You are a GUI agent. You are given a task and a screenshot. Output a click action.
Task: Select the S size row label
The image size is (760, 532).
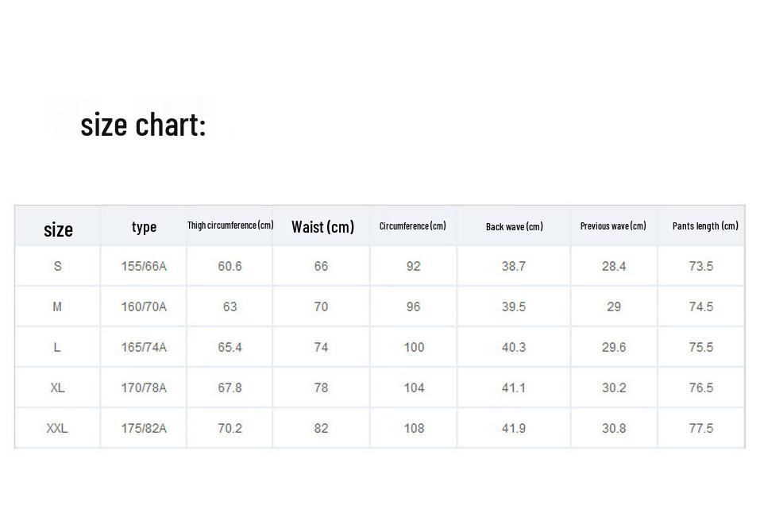pos(58,266)
